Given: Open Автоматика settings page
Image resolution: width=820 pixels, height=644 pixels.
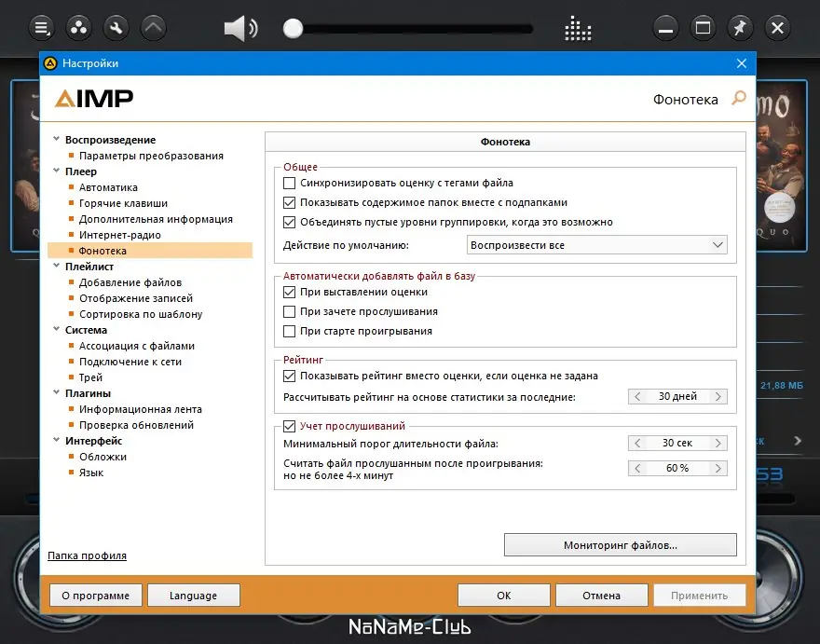Looking at the screenshot, I should tap(108, 187).
